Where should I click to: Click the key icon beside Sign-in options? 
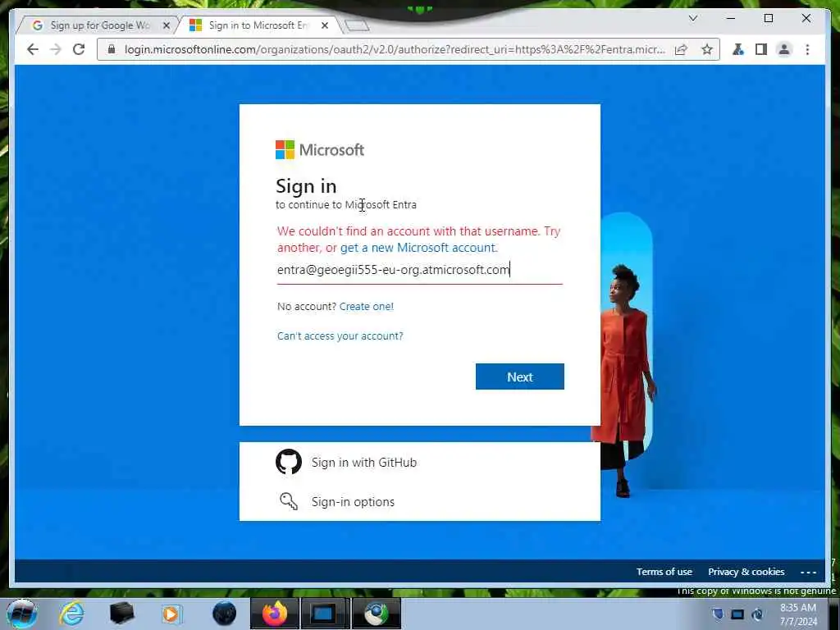click(x=289, y=501)
